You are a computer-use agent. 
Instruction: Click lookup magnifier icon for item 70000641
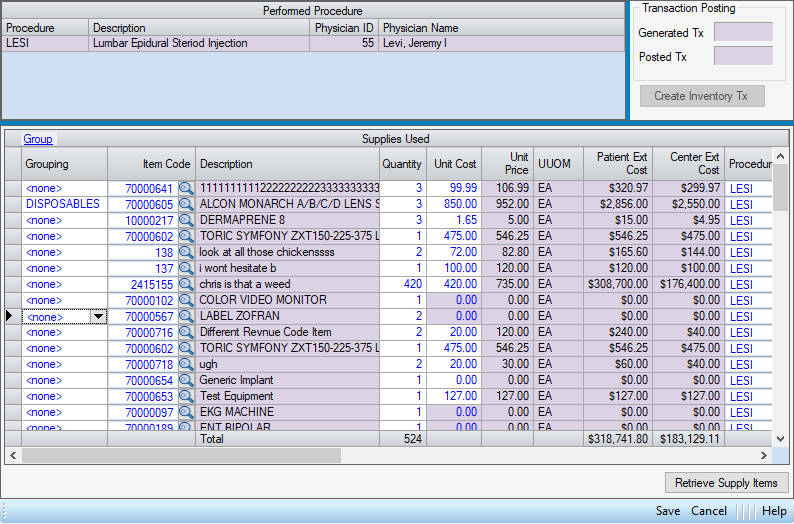point(186,188)
